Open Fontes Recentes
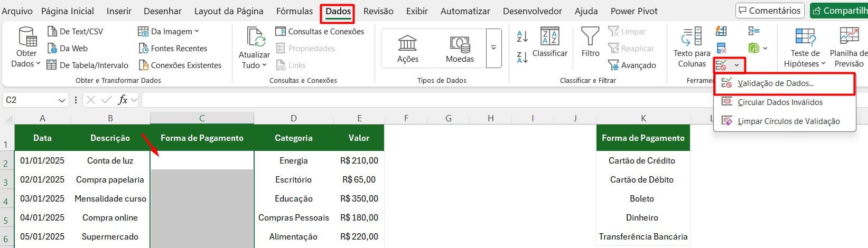The width and height of the screenshot is (868, 248). [x=173, y=49]
